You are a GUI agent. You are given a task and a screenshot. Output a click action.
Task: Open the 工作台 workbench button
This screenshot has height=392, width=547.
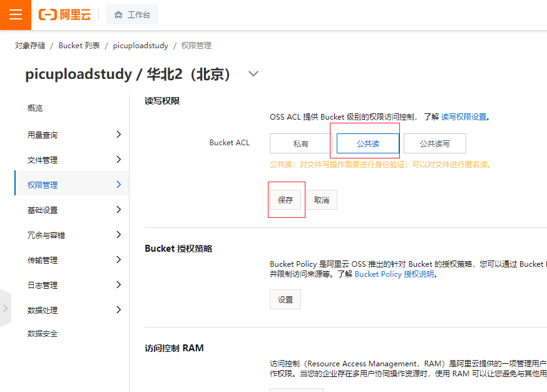[x=132, y=14]
